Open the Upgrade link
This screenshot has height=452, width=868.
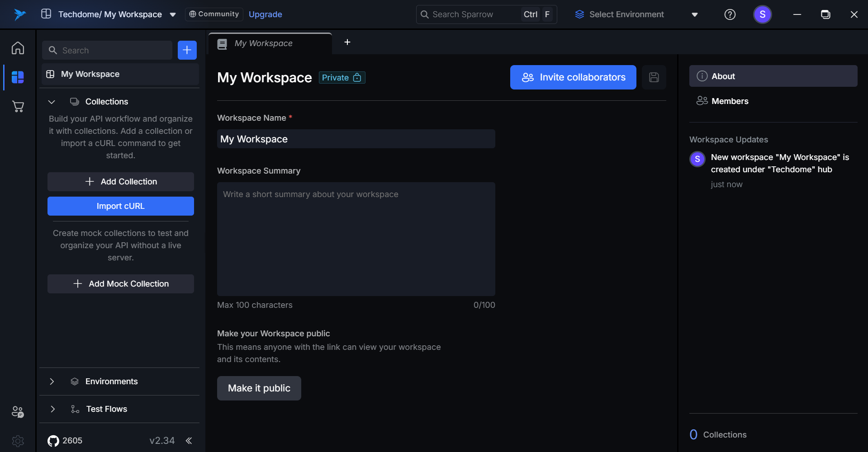[265, 14]
